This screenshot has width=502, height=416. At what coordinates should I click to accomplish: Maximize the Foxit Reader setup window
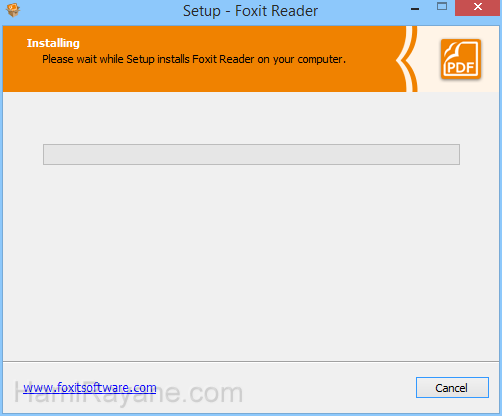pos(442,7)
